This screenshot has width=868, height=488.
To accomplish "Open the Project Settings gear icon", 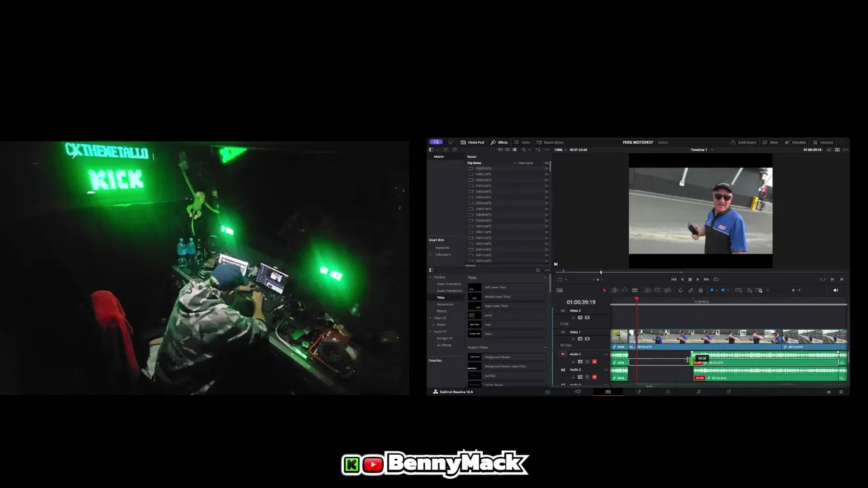I will click(841, 392).
